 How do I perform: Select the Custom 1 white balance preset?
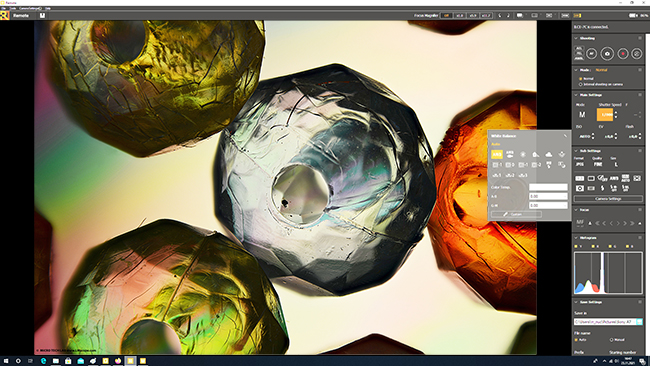[x=497, y=175]
